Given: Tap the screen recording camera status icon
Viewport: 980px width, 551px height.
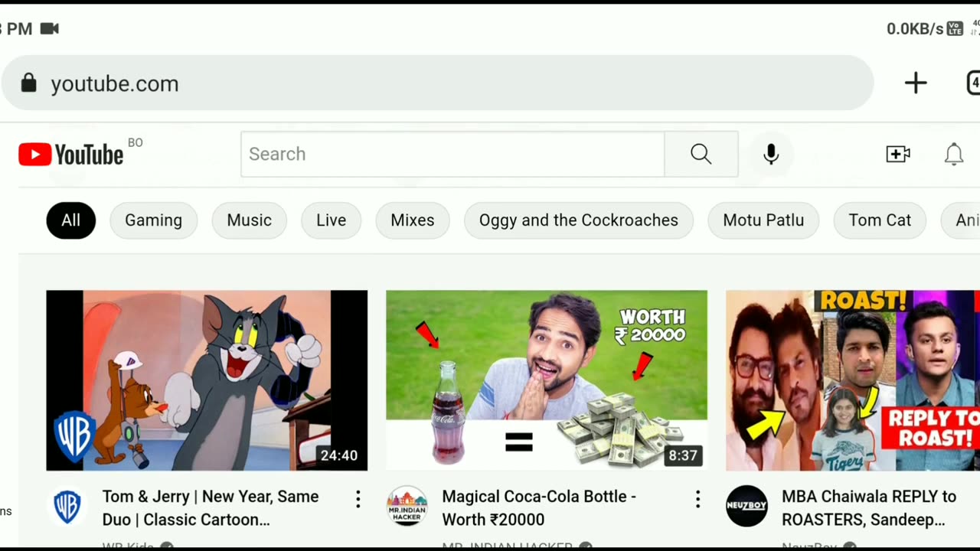Looking at the screenshot, I should (x=50, y=29).
